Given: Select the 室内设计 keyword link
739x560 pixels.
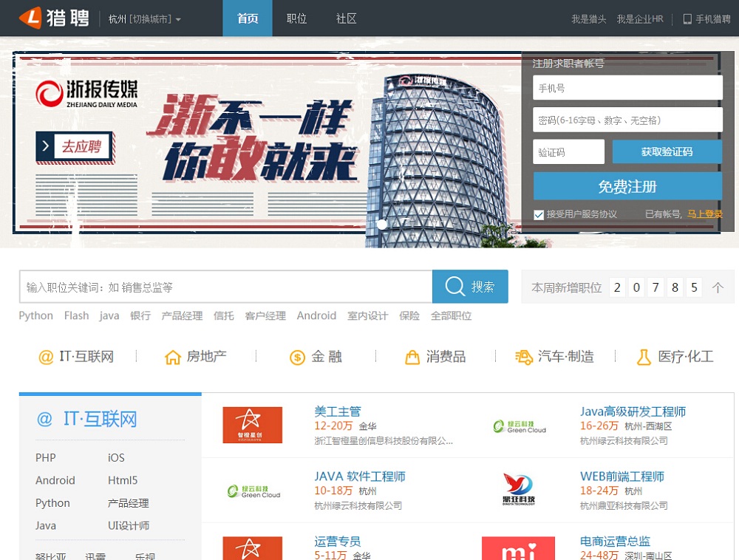Looking at the screenshot, I should point(367,315).
